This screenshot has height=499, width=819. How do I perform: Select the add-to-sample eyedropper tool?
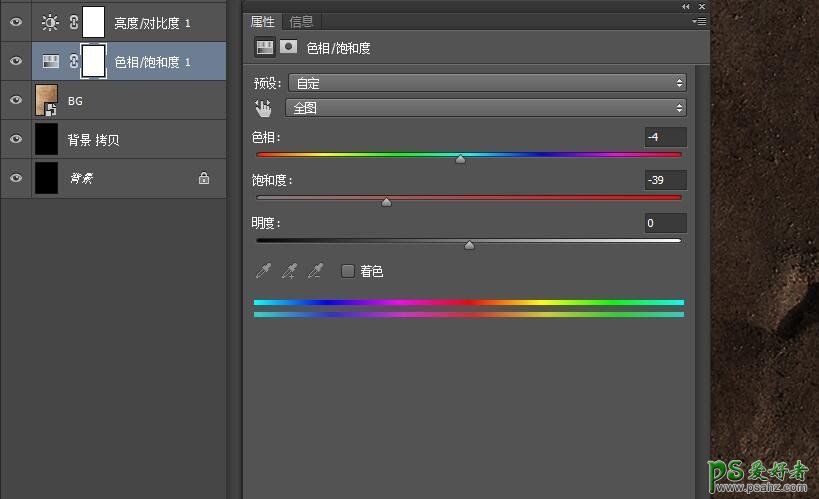click(x=289, y=271)
